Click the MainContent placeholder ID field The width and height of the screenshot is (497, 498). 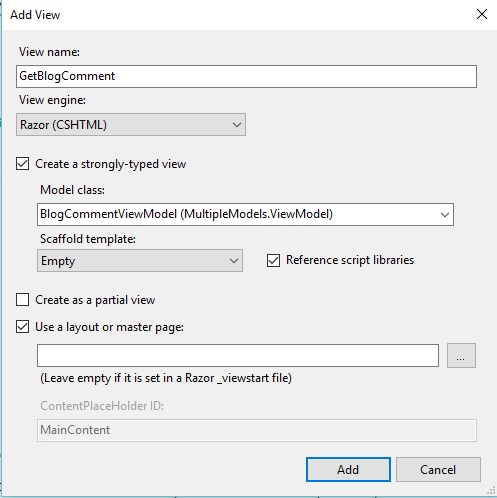257,430
